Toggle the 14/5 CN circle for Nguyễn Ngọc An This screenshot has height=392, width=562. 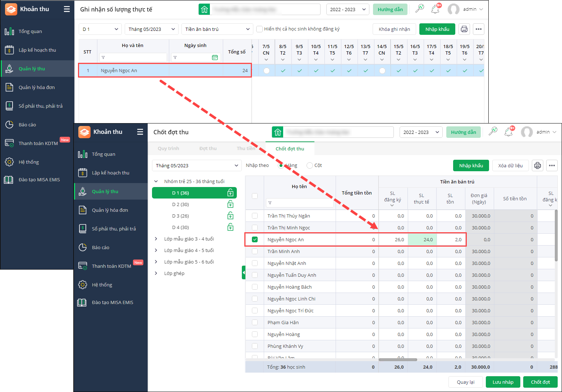(382, 71)
